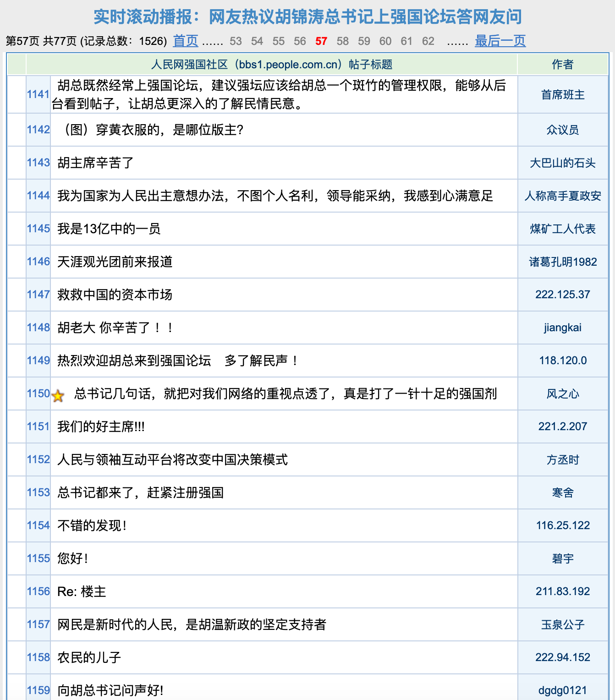Open post number 1149 link

tap(38, 361)
